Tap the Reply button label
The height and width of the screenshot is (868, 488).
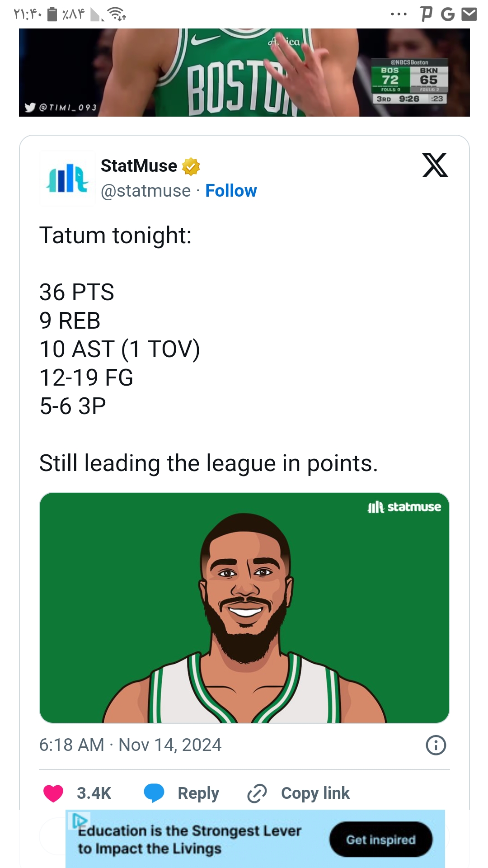[x=198, y=793]
